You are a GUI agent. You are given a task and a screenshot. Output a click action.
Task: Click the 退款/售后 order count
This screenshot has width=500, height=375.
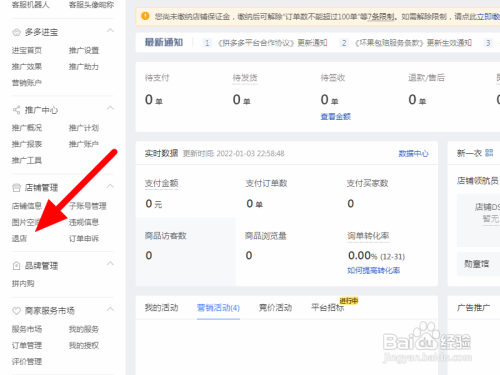(417, 100)
